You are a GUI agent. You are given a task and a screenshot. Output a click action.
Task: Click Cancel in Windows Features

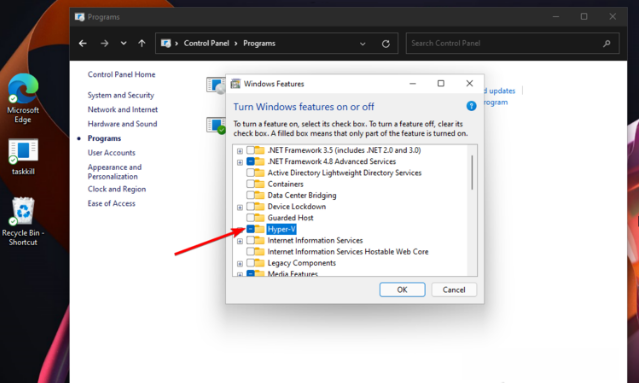[454, 290]
